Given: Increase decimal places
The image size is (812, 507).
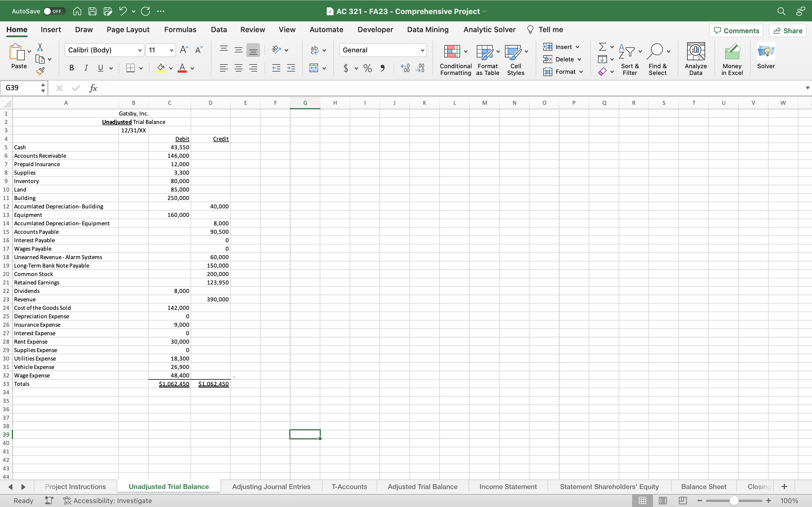Looking at the screenshot, I should [x=404, y=68].
